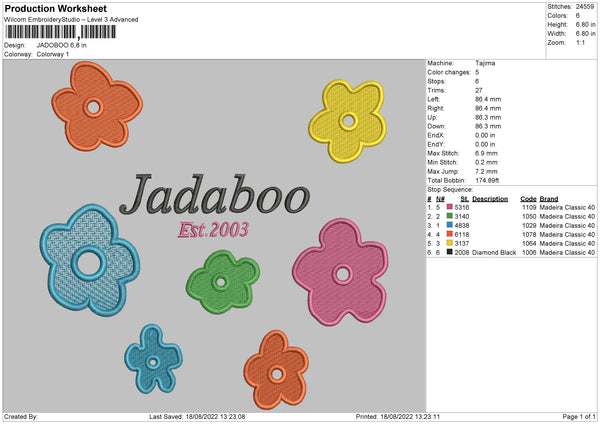Image resolution: width=600 pixels, height=424 pixels.
Task: Click the yellow 3137 thread color swatch
Action: click(450, 243)
